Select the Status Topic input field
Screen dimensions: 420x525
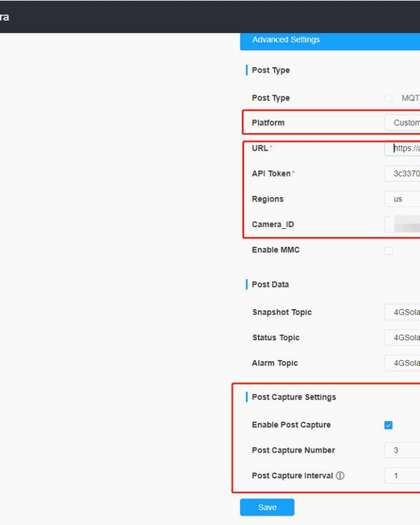pyautogui.click(x=403, y=337)
